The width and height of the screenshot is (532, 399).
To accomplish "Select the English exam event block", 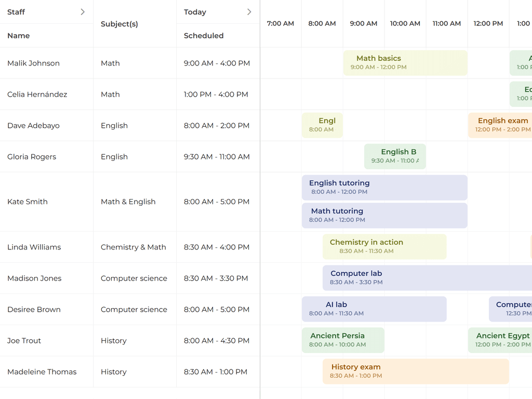I will 500,125.
